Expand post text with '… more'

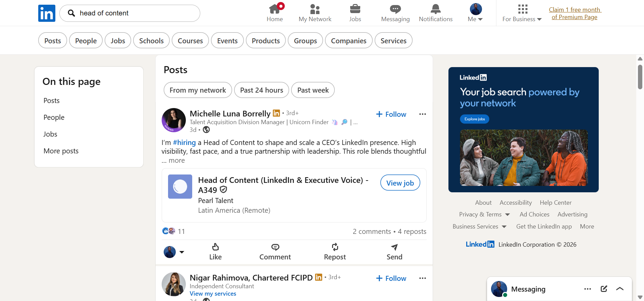173,160
